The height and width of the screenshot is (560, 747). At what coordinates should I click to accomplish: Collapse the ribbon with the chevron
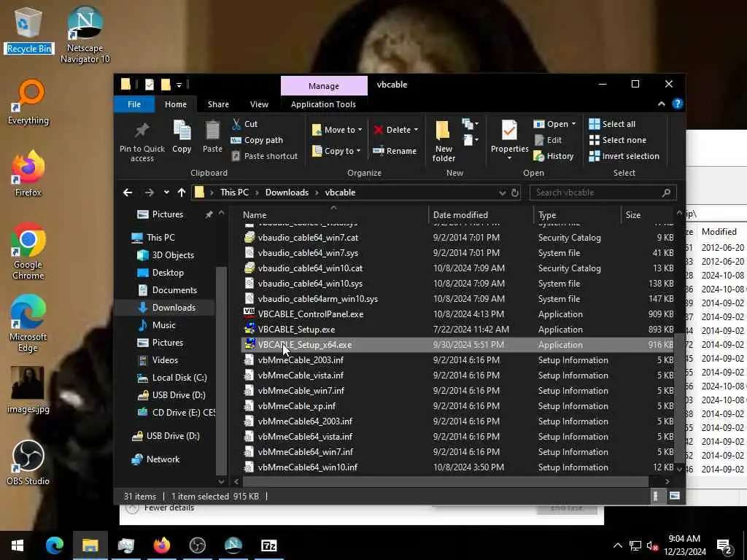click(x=661, y=104)
